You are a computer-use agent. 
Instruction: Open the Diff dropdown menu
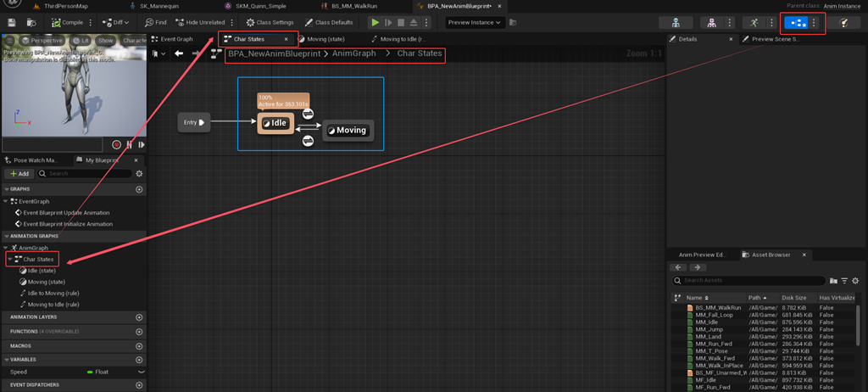pyautogui.click(x=115, y=23)
